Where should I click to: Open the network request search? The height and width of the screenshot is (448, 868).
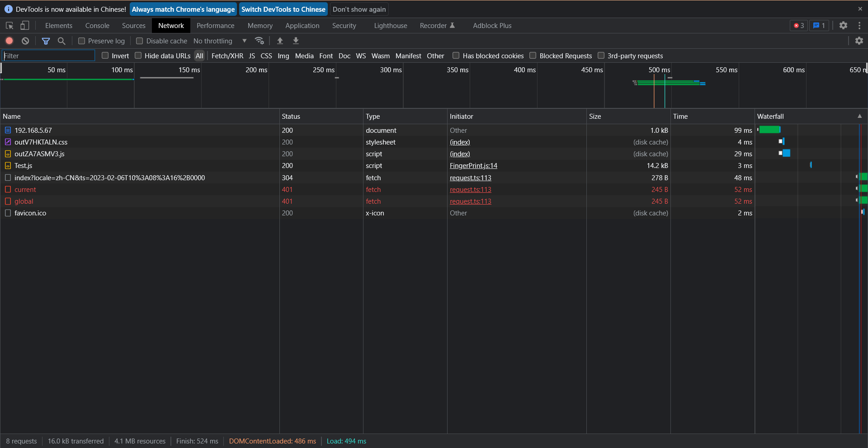click(x=61, y=41)
